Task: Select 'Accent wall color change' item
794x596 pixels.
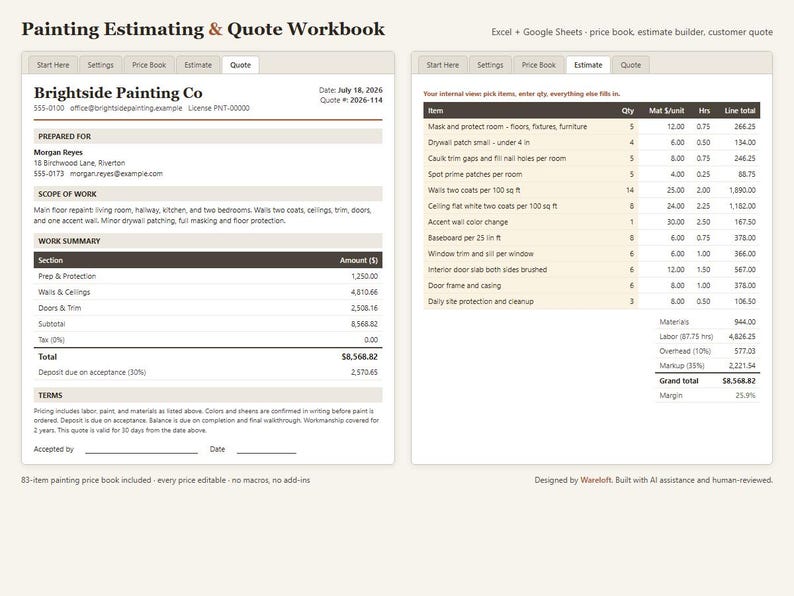Action: coord(468,222)
